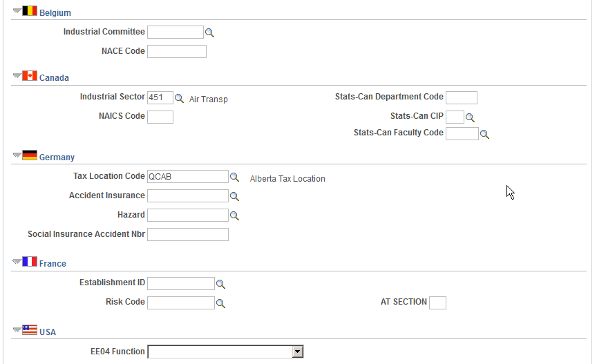Click Tax Location Code field with QCAB
This screenshot has width=597, height=364.
[x=188, y=177]
